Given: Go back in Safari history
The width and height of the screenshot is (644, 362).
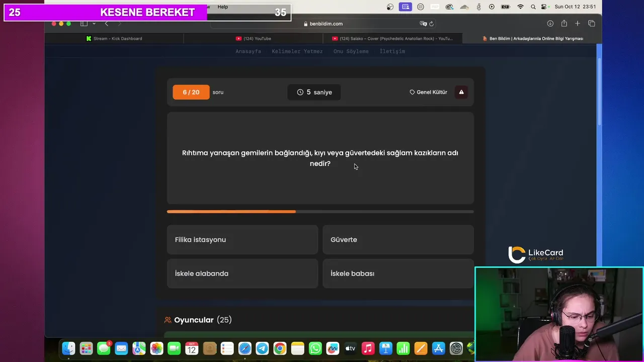Looking at the screenshot, I should [106, 24].
